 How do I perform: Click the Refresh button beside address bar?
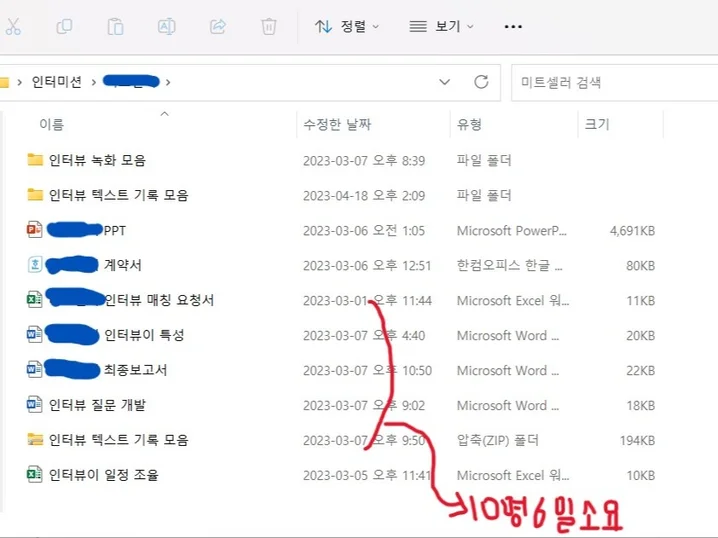481,82
